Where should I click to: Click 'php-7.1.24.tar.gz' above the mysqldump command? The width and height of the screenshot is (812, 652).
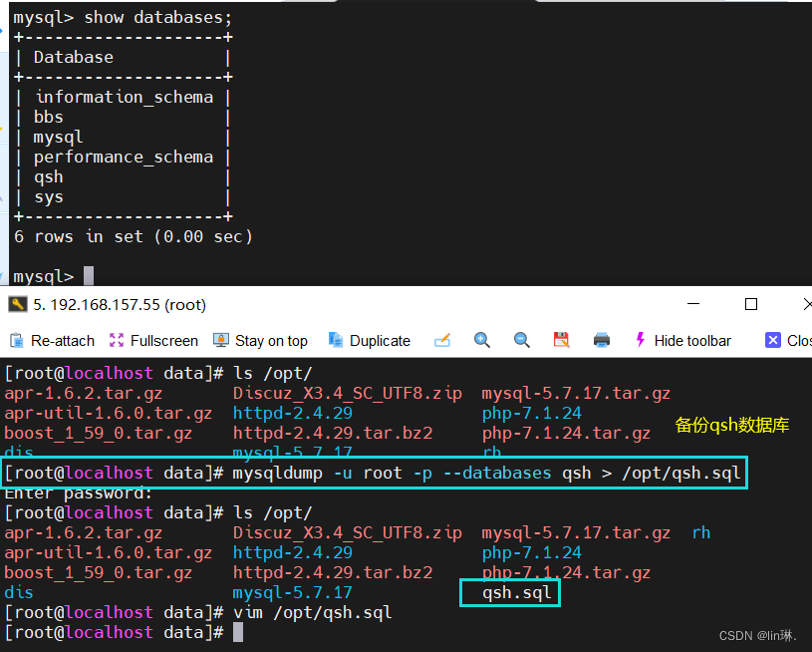click(566, 433)
